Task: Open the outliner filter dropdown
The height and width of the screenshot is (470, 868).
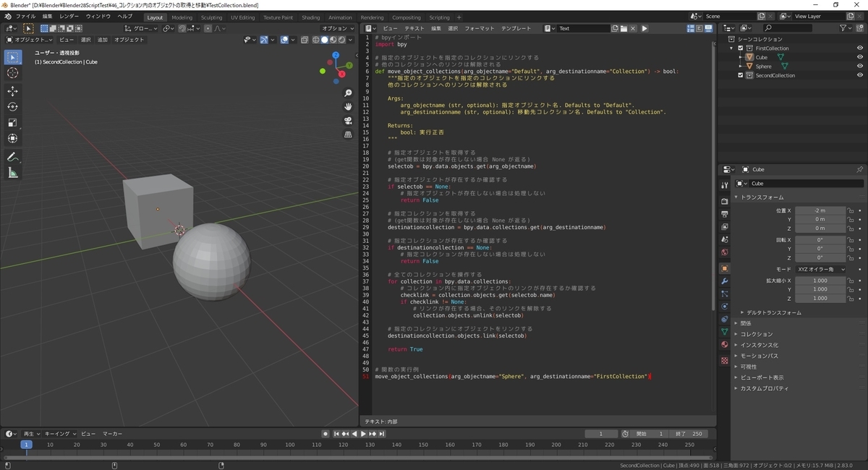Action: 846,28
